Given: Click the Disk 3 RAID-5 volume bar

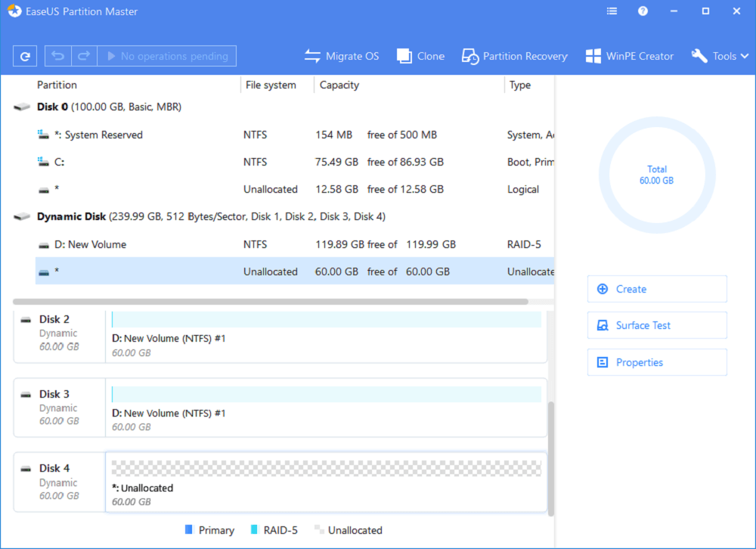Looking at the screenshot, I should [327, 394].
